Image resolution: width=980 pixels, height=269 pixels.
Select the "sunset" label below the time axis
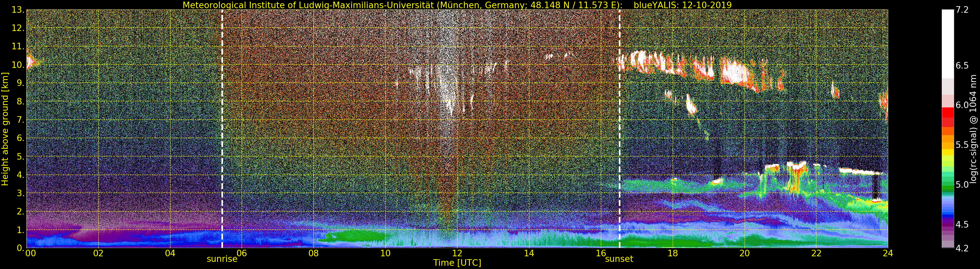(x=619, y=259)
